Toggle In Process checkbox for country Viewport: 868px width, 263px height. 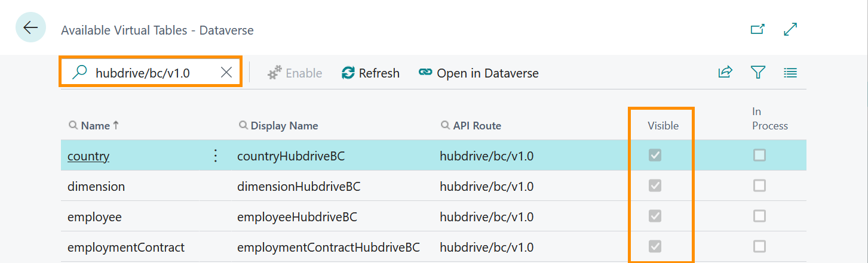coord(759,156)
